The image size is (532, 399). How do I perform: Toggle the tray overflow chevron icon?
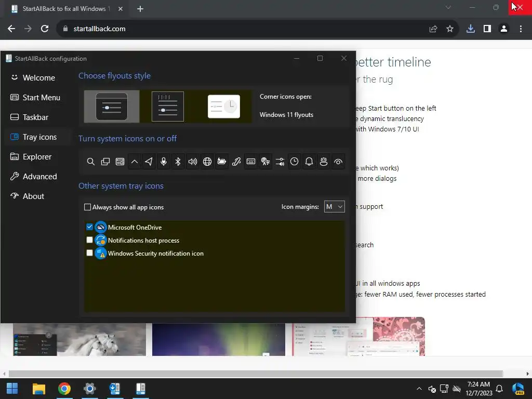(x=135, y=162)
